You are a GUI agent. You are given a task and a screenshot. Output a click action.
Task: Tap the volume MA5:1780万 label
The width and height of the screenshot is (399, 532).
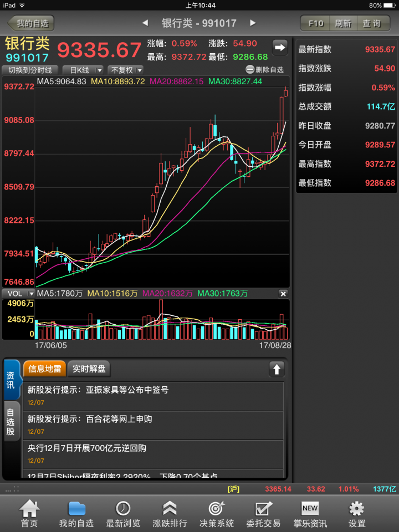pos(60,294)
